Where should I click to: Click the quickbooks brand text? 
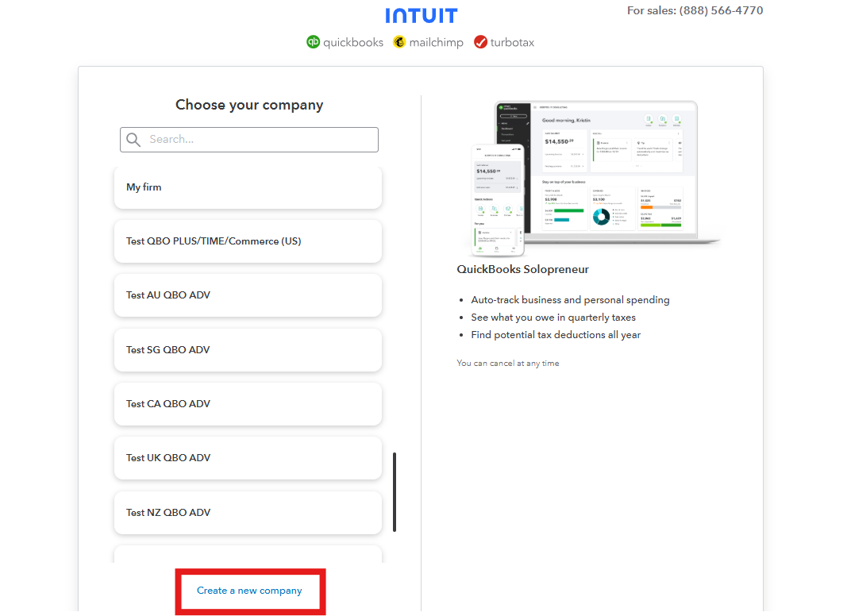coord(352,42)
